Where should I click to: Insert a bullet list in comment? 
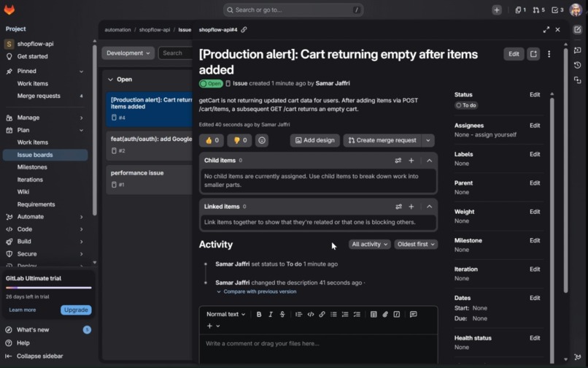pyautogui.click(x=333, y=314)
